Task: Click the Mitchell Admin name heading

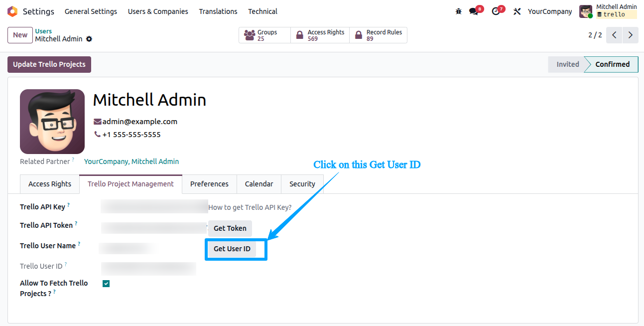Action: point(149,100)
